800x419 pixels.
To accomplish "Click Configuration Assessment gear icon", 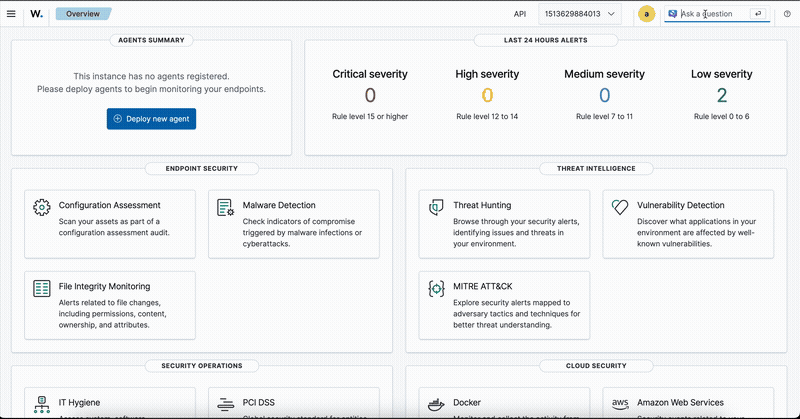I will click(42, 207).
